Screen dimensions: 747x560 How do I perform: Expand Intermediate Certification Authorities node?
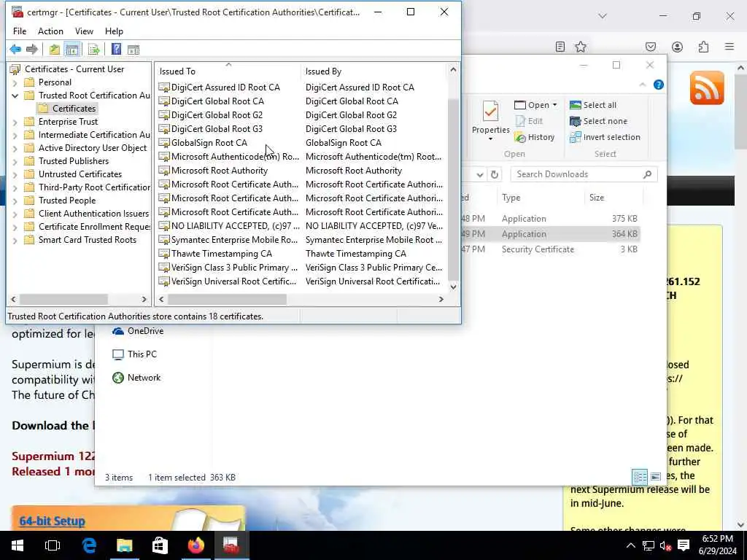tap(15, 135)
